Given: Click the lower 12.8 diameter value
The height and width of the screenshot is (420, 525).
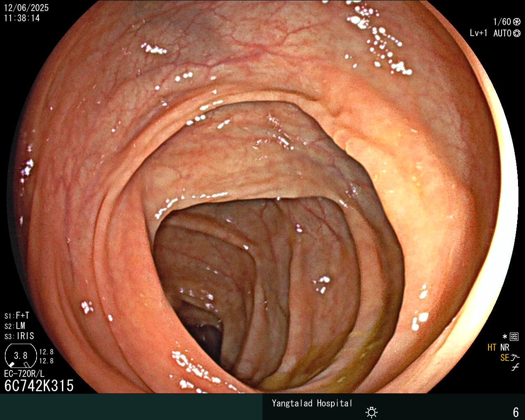Looking at the screenshot, I should tap(46, 361).
